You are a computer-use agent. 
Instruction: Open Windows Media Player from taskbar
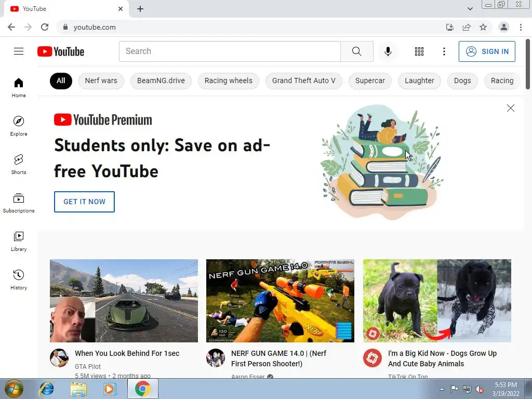[110, 389]
